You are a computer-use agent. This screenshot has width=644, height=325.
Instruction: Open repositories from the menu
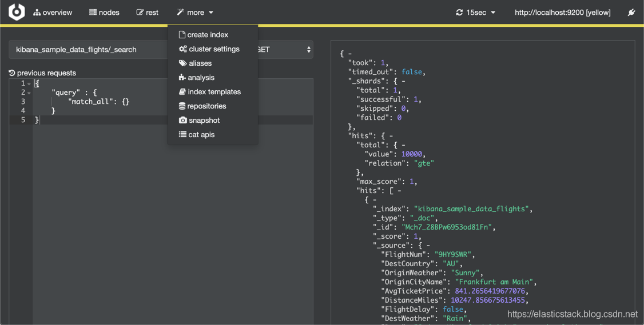coord(202,106)
